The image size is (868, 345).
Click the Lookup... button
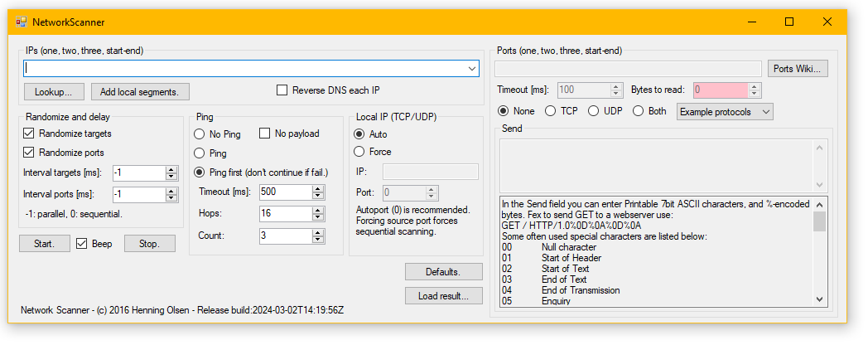pos(55,91)
